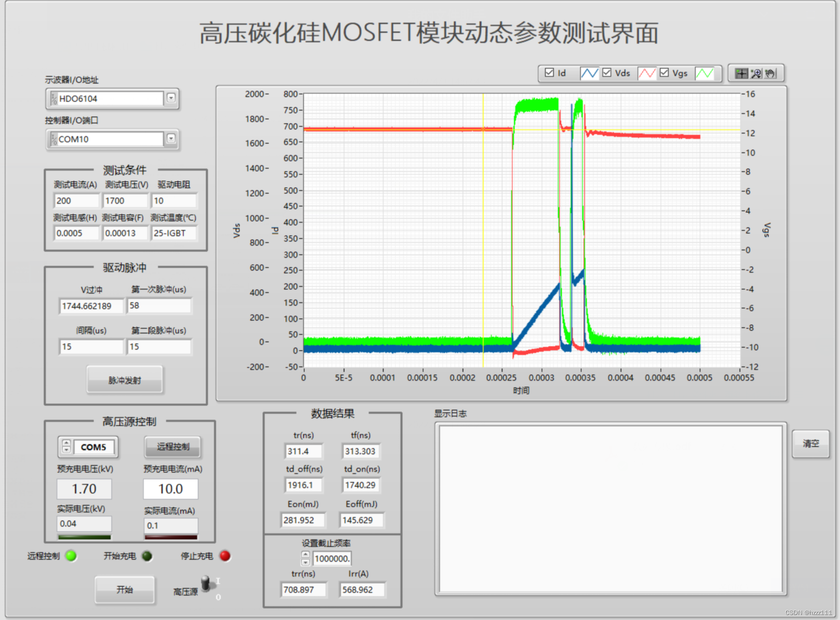Click the first pulse field showing 58
Screen dimensions: 840x620
[159, 306]
